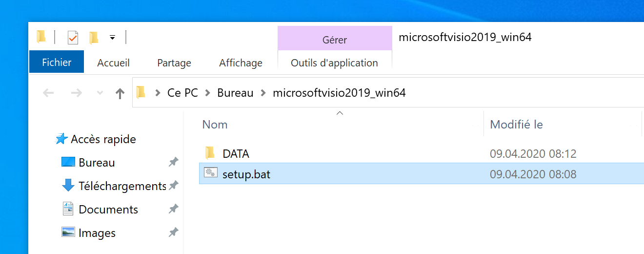Click the Gérer contextual tab header
Screen dimensions: 644x254
[335, 40]
